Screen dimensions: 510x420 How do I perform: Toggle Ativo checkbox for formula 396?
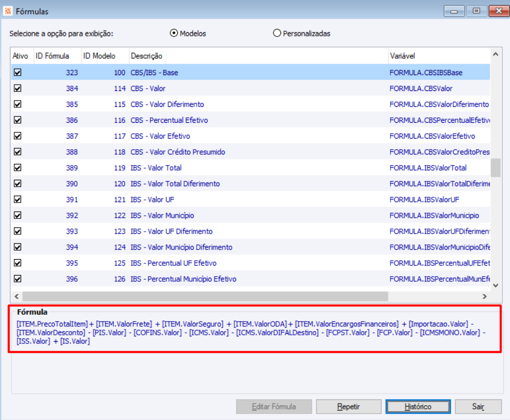click(x=17, y=279)
